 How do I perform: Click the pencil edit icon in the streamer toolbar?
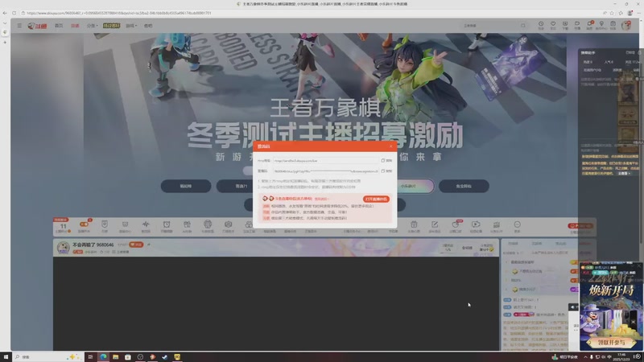(435, 224)
